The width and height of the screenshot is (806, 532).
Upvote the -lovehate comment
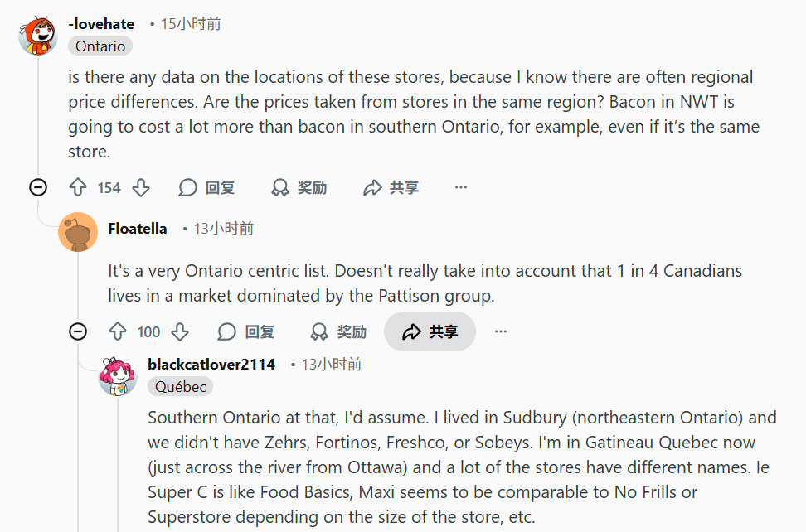78,188
